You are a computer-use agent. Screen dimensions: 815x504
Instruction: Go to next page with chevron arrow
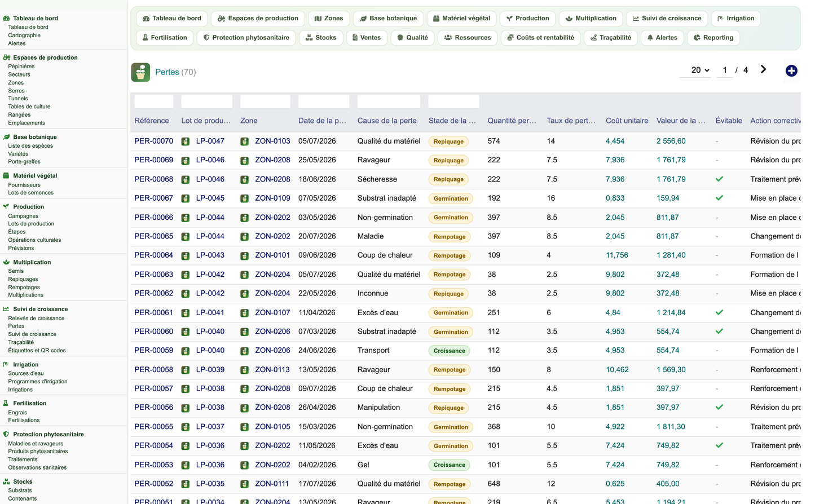tap(763, 69)
